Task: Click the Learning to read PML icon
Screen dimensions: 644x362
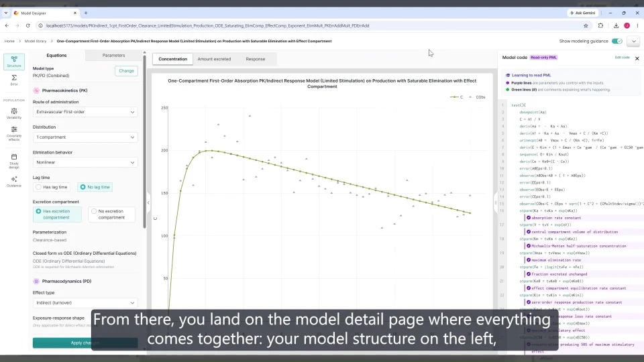Action: (x=508, y=75)
